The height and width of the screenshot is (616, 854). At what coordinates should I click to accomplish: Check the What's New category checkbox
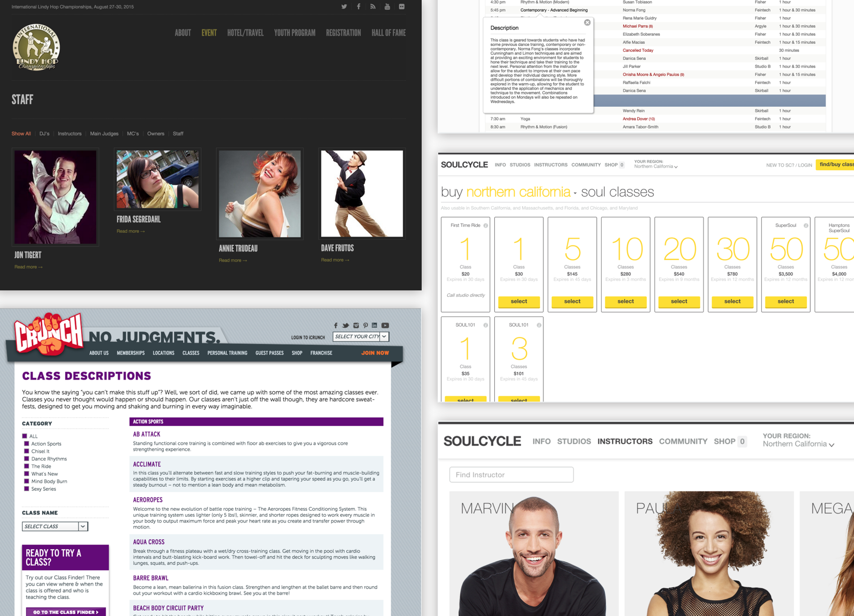click(x=26, y=473)
